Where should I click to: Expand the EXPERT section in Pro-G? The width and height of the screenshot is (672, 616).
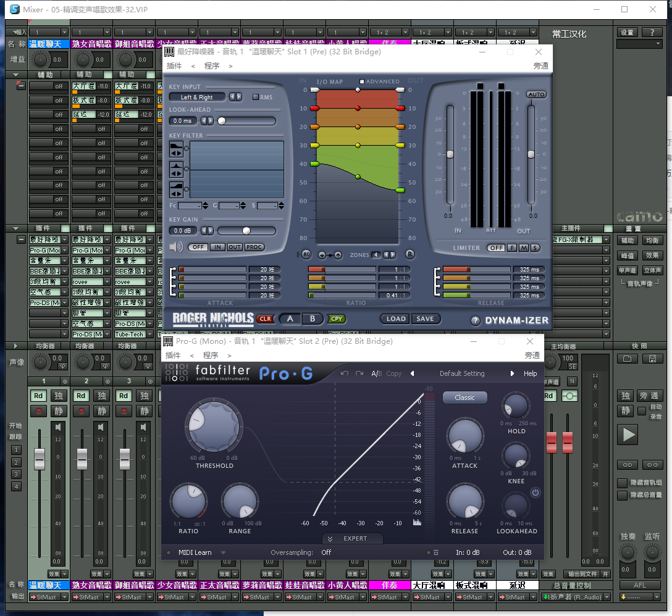352,538
